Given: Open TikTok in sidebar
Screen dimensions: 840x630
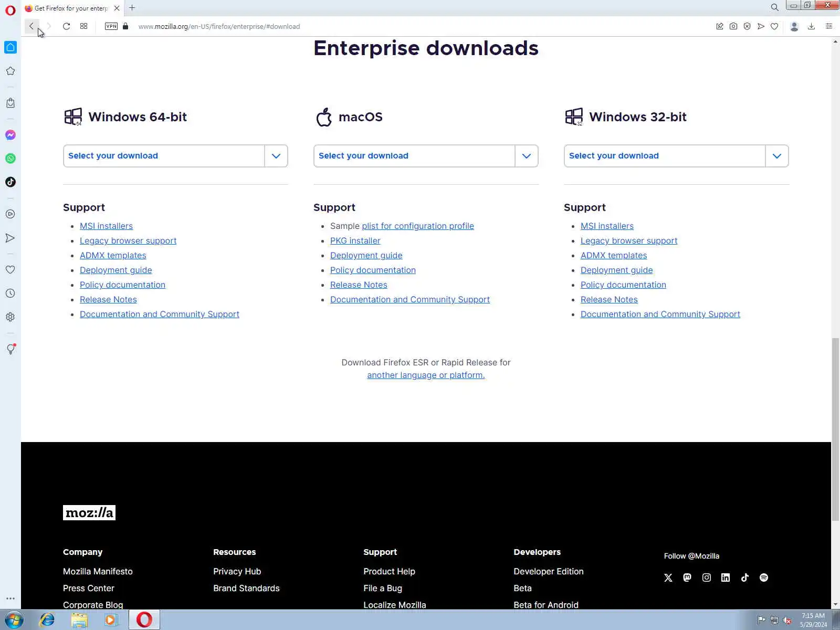Looking at the screenshot, I should click(x=10, y=182).
